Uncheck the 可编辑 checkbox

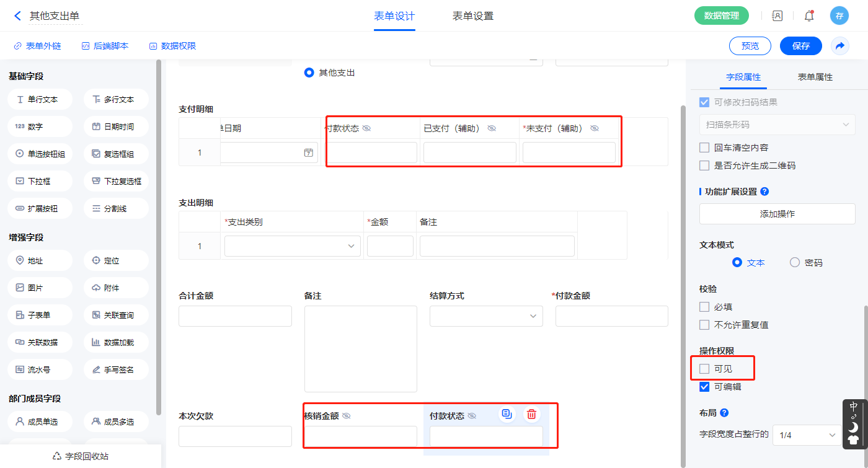click(704, 387)
